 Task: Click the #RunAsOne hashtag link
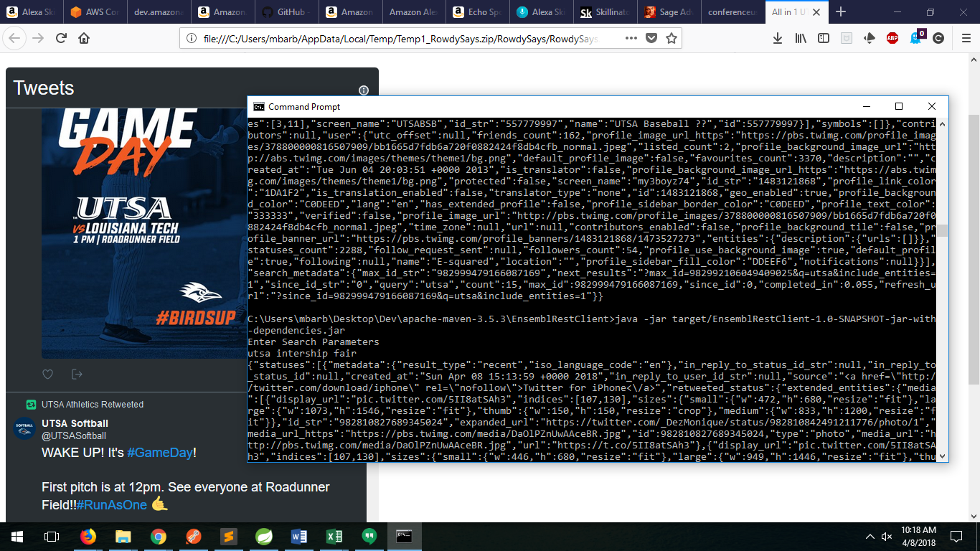pyautogui.click(x=112, y=504)
